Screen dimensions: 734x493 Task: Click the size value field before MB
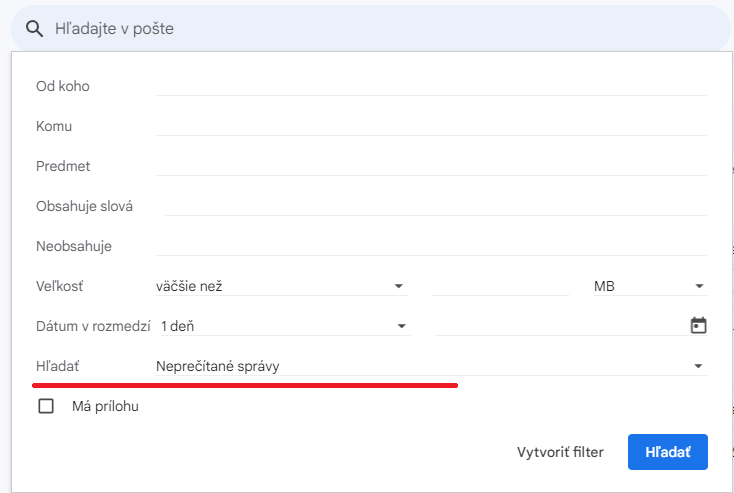coord(501,286)
